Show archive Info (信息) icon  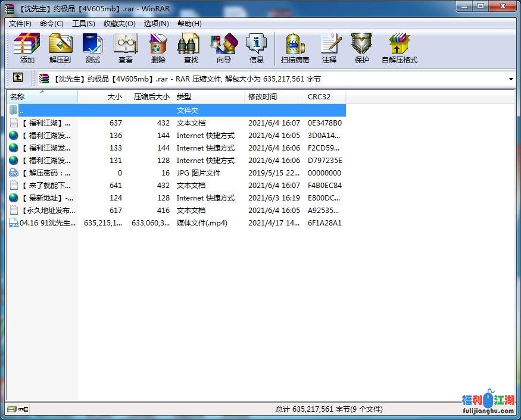tap(256, 48)
